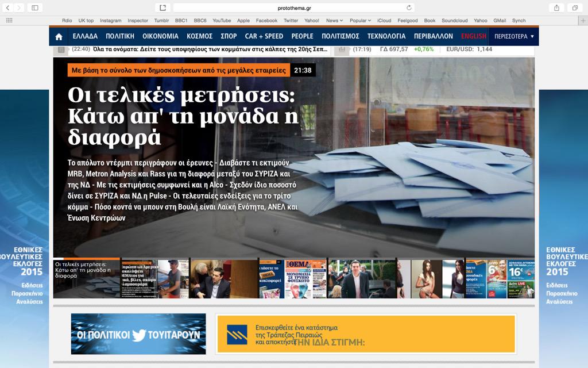Open the Apple bookmark
This screenshot has height=368, width=588.
tap(243, 21)
